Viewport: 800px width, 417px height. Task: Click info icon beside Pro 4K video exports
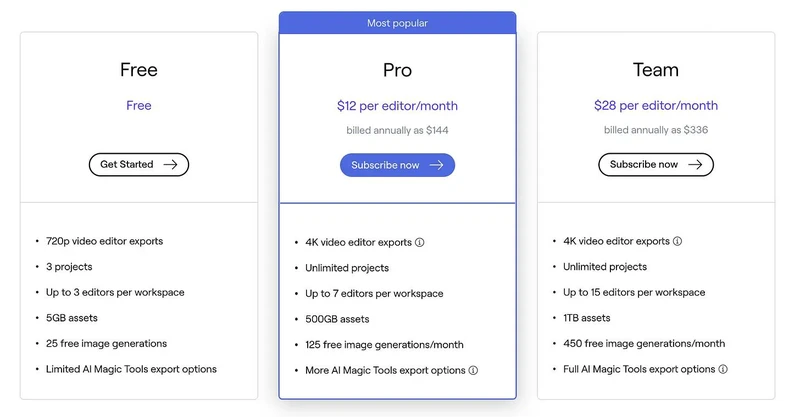click(x=420, y=242)
